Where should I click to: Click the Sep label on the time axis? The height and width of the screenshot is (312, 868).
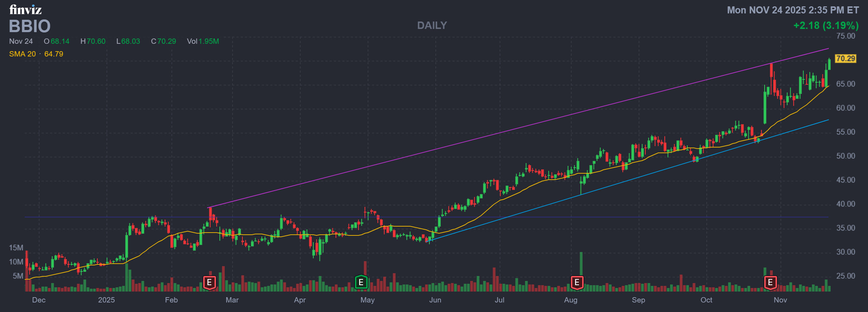pyautogui.click(x=638, y=300)
